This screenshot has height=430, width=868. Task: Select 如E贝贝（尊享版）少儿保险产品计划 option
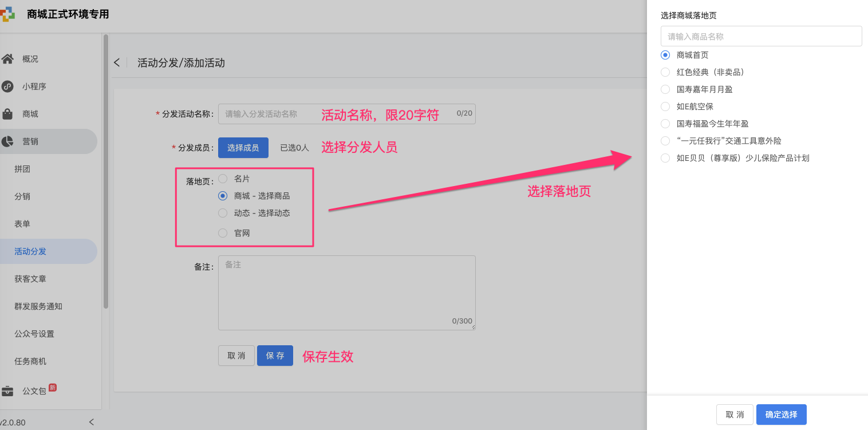[x=665, y=158]
